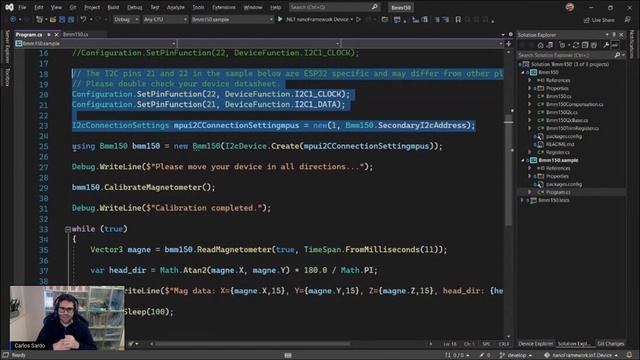Image resolution: width=640 pixels, height=360 pixels.
Task: Open the Extensions menu
Action: click(x=224, y=7)
